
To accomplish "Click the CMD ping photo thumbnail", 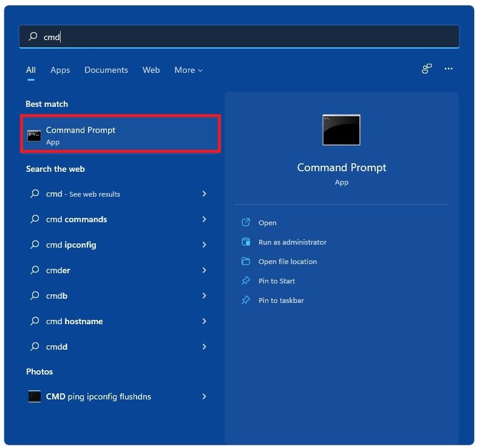I will click(35, 396).
